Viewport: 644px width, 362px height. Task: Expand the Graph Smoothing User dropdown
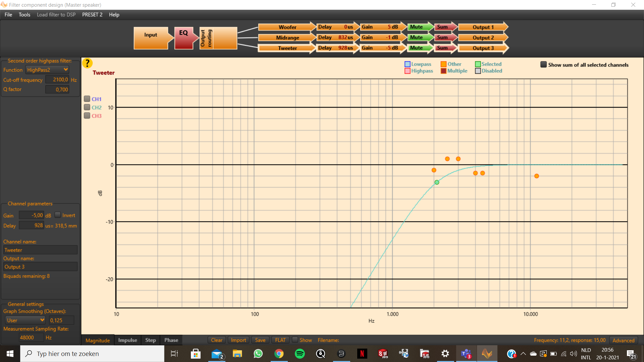coord(25,320)
